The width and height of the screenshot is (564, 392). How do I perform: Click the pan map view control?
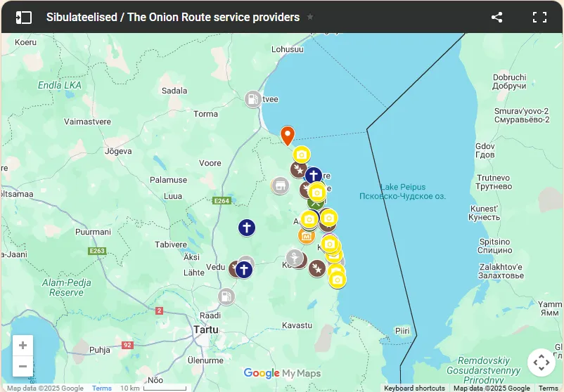(x=541, y=362)
